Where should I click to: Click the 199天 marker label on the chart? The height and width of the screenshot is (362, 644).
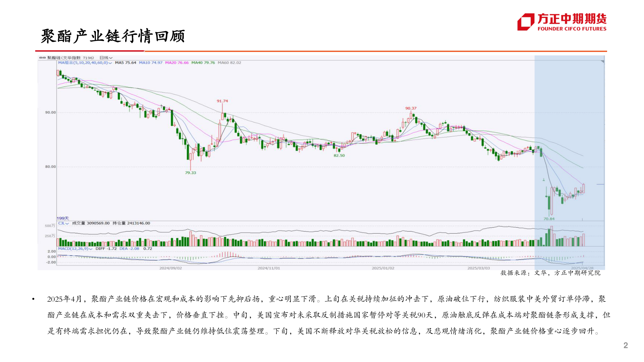(62, 218)
